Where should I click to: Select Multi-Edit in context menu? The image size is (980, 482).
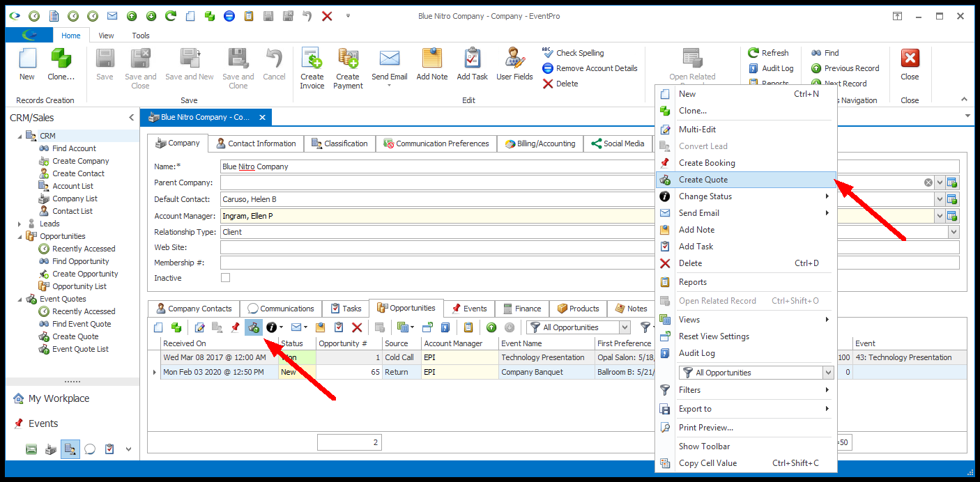click(746, 130)
